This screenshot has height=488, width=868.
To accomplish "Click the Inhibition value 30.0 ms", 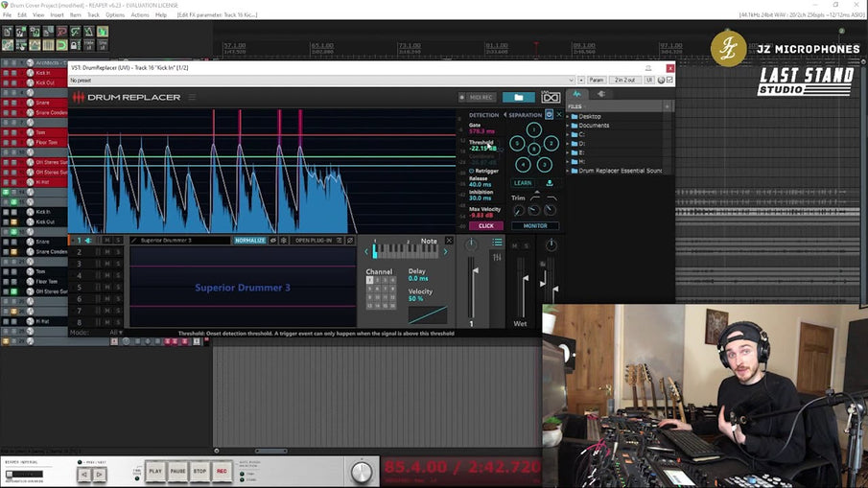I will [x=480, y=198].
